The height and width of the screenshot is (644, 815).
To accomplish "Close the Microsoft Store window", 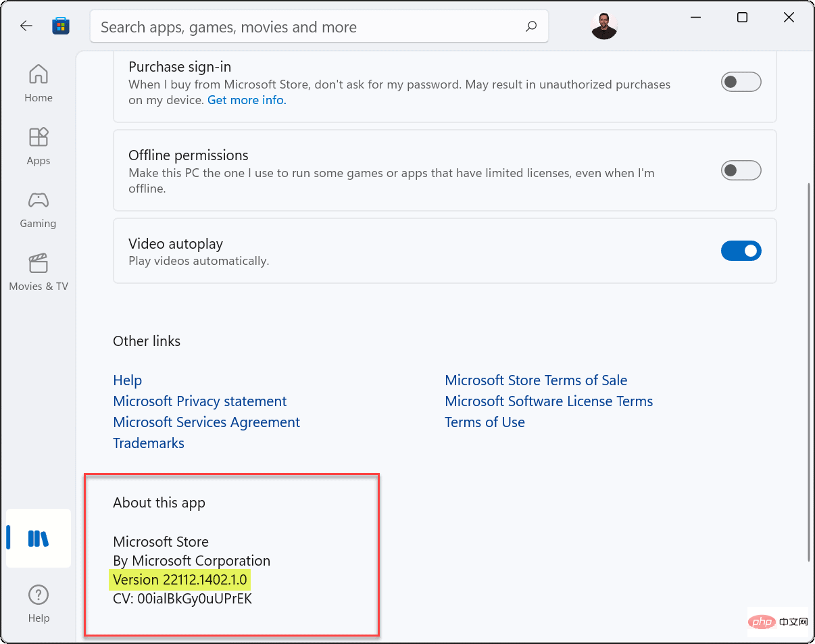I will (789, 18).
